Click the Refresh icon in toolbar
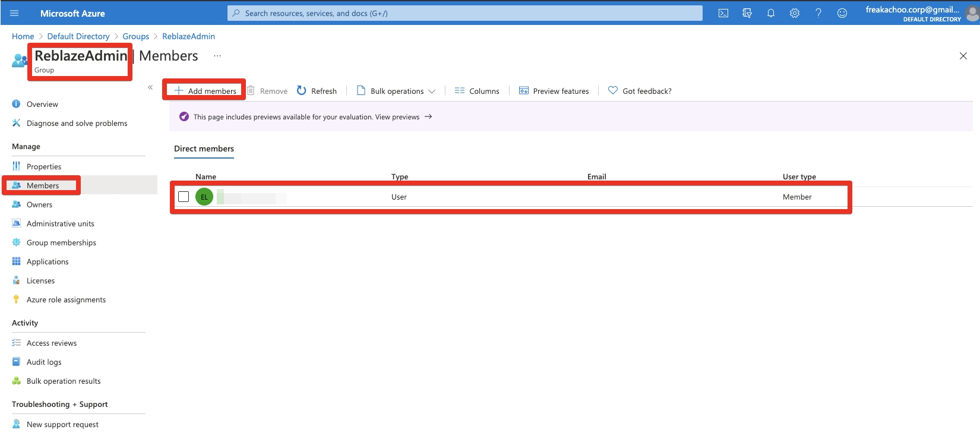Viewport: 980px width, 439px height. tap(302, 90)
